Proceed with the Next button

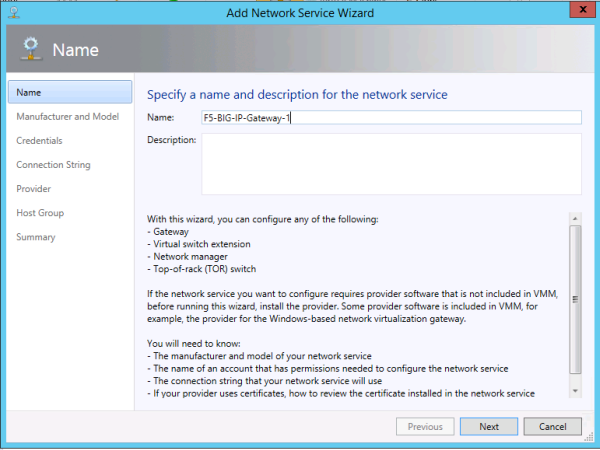point(488,426)
